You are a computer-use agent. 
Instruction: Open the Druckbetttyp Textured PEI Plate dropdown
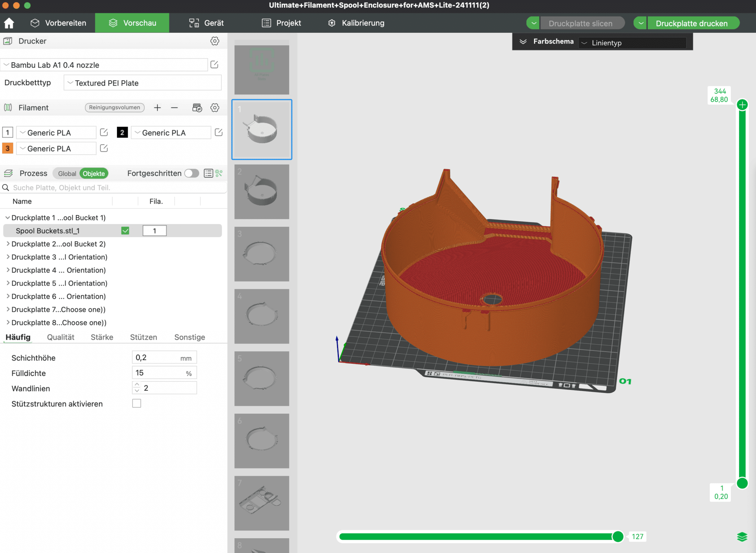point(142,83)
